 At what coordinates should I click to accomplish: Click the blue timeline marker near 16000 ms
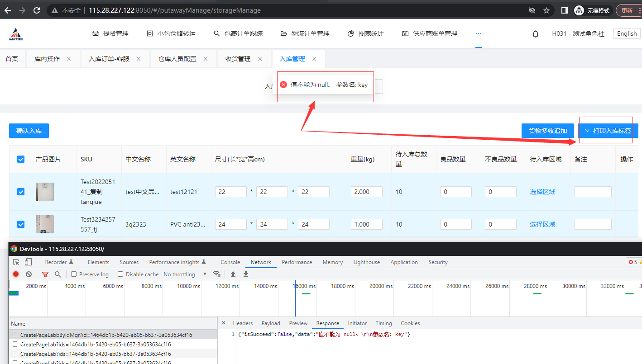point(295,298)
